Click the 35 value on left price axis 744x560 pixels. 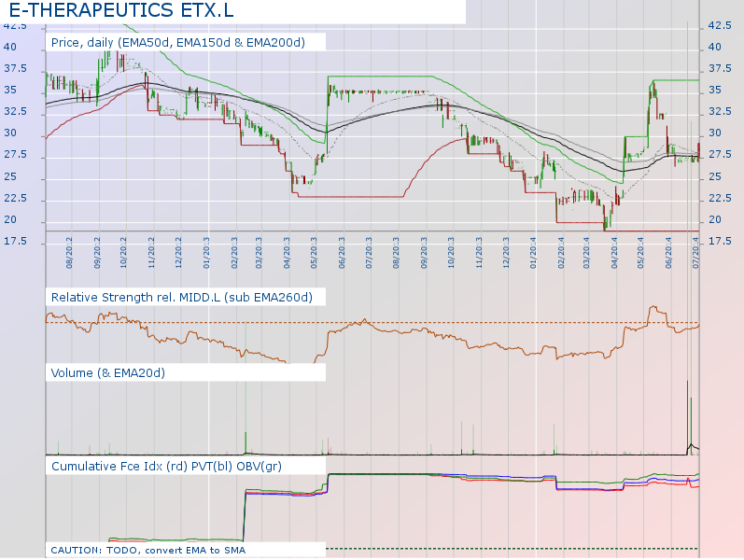point(10,91)
